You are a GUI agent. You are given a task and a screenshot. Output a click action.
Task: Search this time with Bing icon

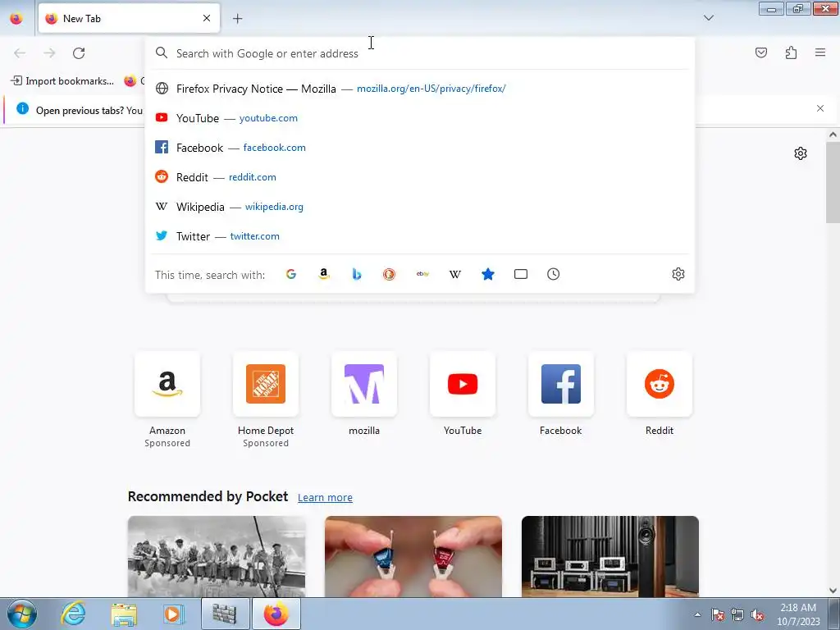point(357,274)
